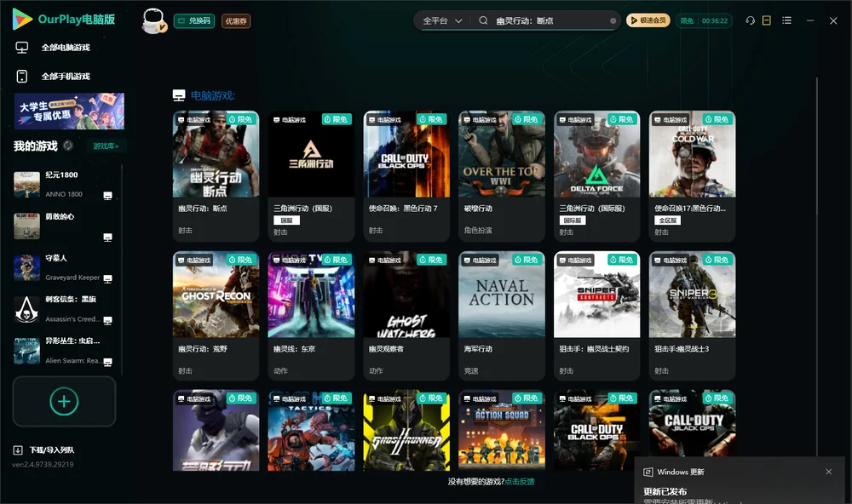852x504 pixels.
Task: Expand the 全平台 platform dropdown
Action: 442,20
